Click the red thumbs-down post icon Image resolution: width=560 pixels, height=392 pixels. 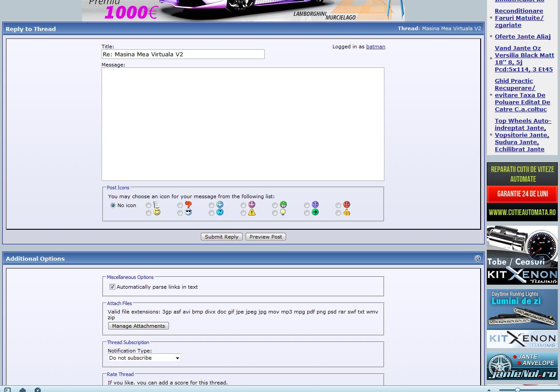click(188, 204)
